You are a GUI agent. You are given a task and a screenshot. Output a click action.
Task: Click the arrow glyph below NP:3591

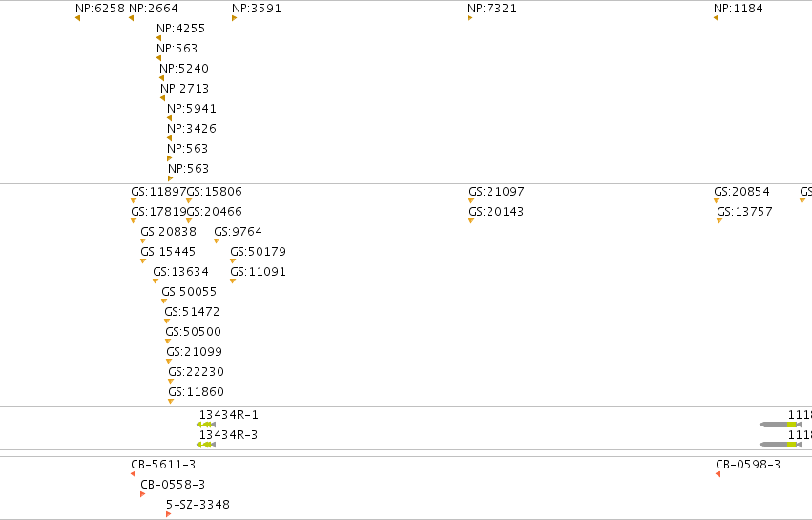pyautogui.click(x=234, y=18)
